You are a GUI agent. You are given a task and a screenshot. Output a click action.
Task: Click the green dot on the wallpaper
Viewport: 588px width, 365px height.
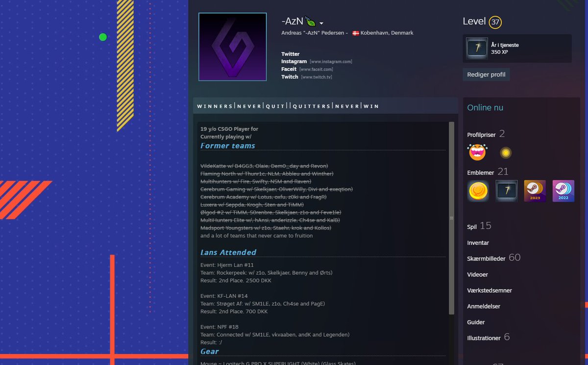[103, 37]
